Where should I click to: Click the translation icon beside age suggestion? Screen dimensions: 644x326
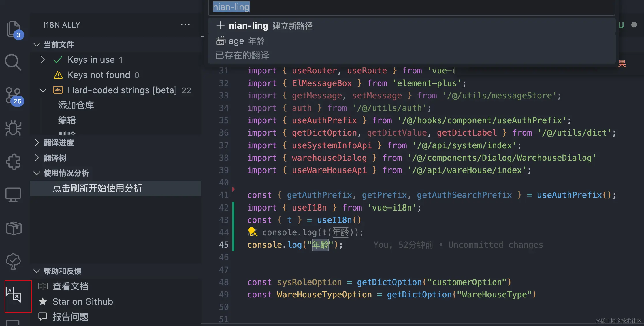(221, 41)
